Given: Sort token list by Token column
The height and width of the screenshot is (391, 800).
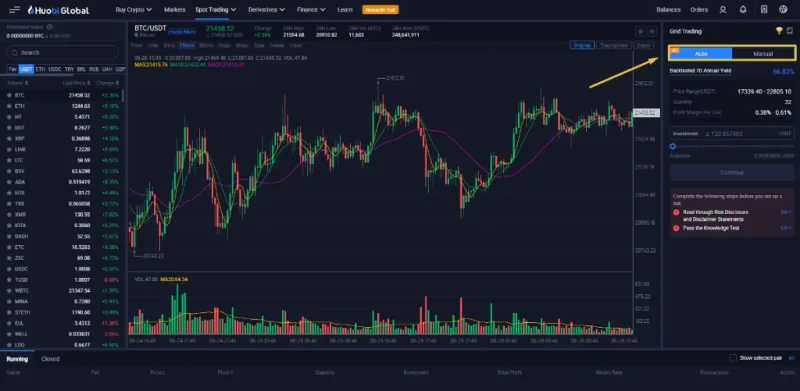Looking at the screenshot, I should pos(17,83).
